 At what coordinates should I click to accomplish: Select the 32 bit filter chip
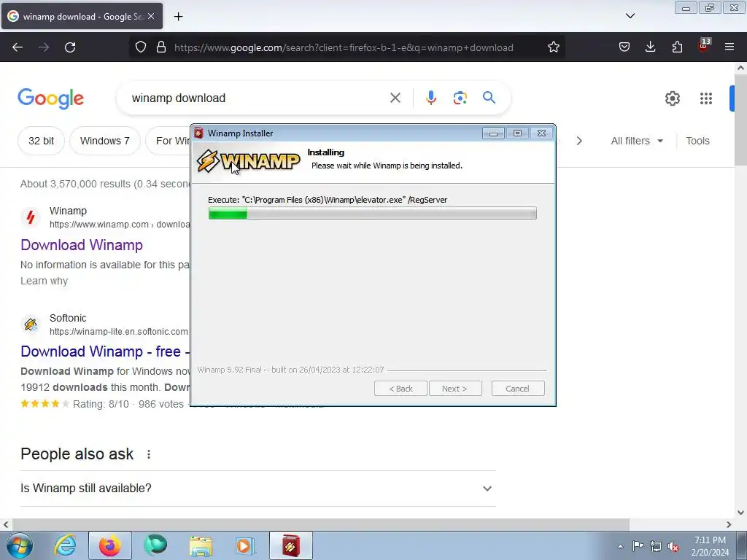(x=41, y=141)
